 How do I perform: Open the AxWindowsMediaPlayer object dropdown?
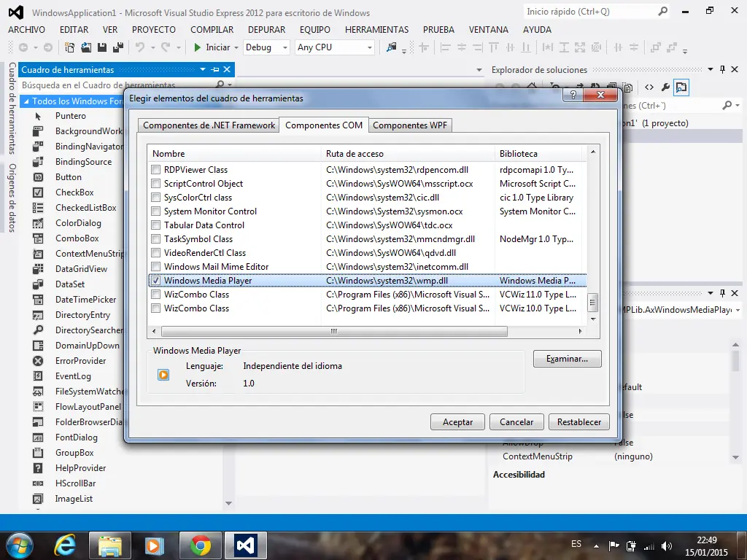[x=738, y=310]
